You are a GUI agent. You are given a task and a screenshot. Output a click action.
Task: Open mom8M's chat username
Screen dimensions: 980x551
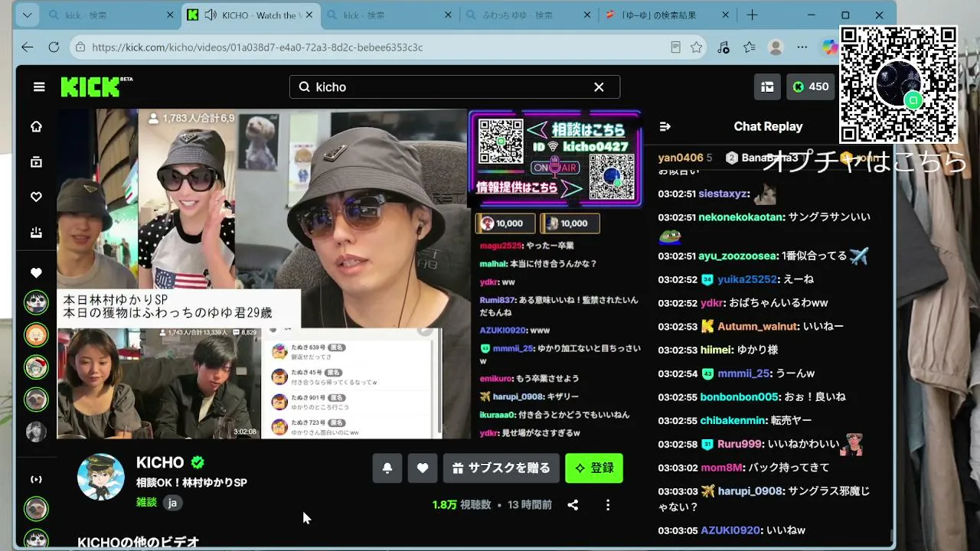point(722,468)
